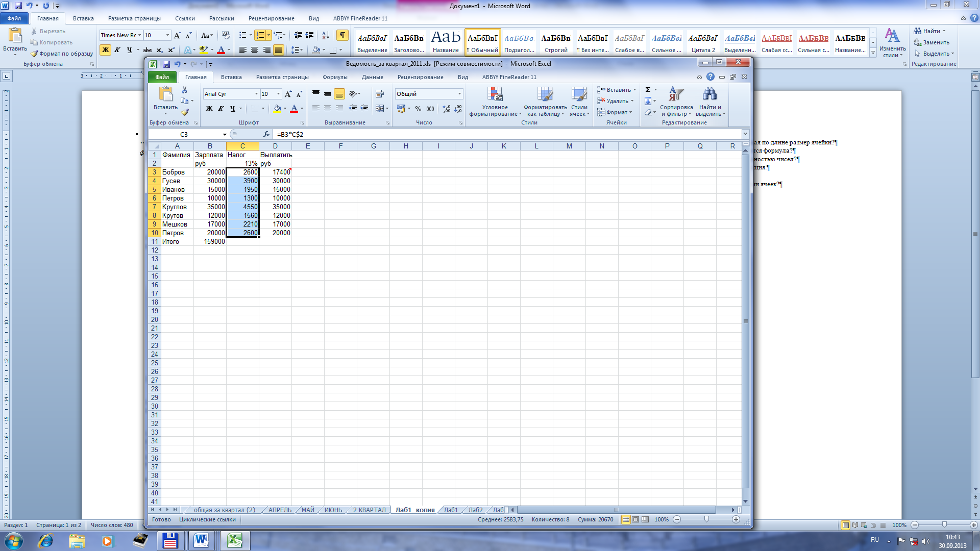Click Word Strikethrough icon

(x=148, y=50)
